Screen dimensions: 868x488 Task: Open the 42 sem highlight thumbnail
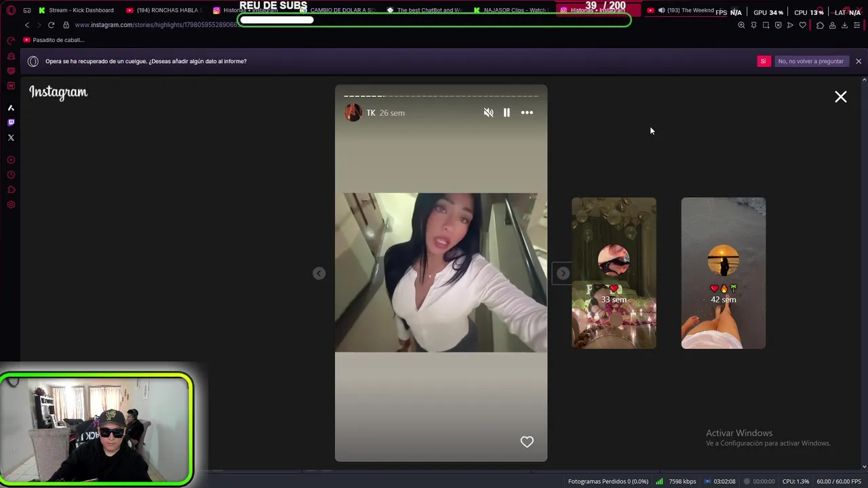724,273
